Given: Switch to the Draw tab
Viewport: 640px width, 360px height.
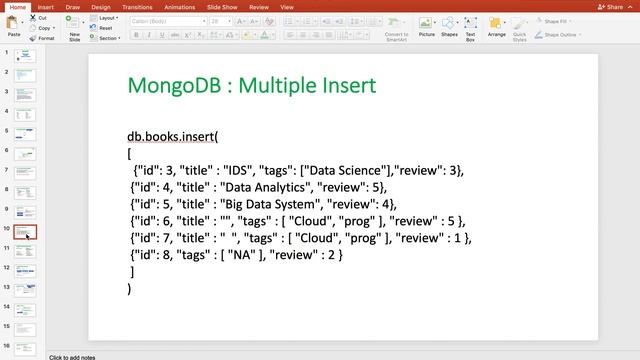Looking at the screenshot, I should pos(73,7).
